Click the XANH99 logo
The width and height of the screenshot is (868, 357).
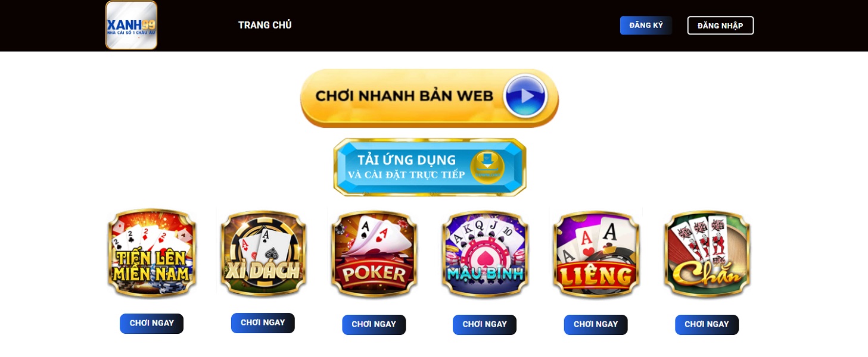click(131, 25)
